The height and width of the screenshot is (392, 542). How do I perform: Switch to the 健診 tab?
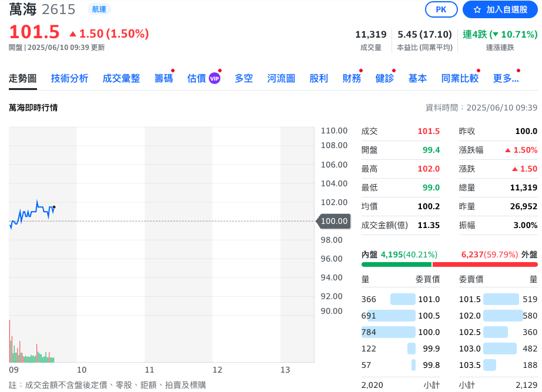tap(384, 79)
